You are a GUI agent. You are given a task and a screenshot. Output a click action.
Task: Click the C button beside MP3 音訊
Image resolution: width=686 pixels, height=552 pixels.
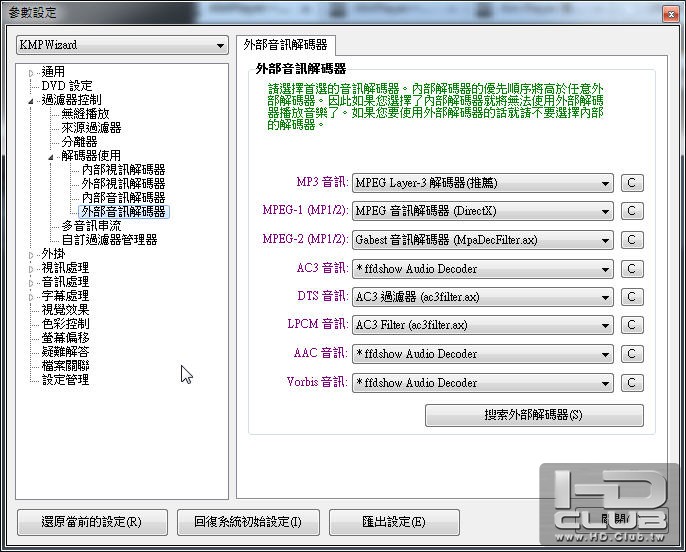[632, 183]
